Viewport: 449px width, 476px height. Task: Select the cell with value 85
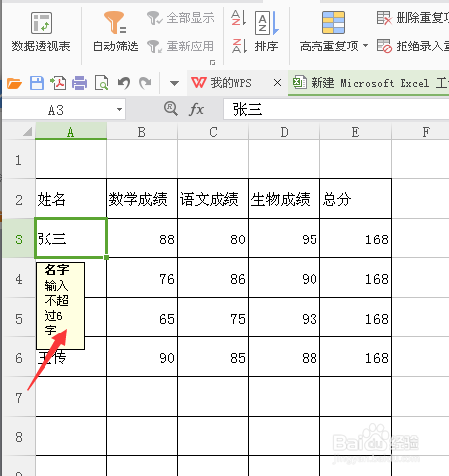tap(213, 357)
